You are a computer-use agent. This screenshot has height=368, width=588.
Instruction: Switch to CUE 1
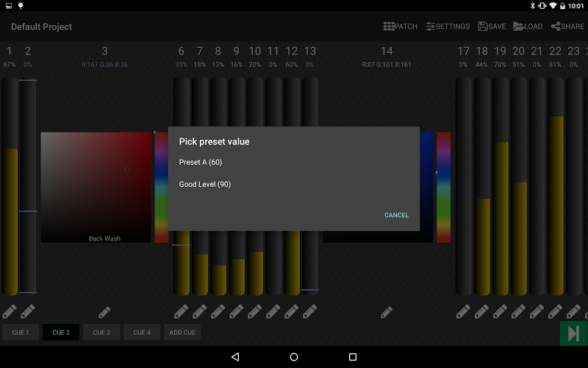pyautogui.click(x=21, y=333)
